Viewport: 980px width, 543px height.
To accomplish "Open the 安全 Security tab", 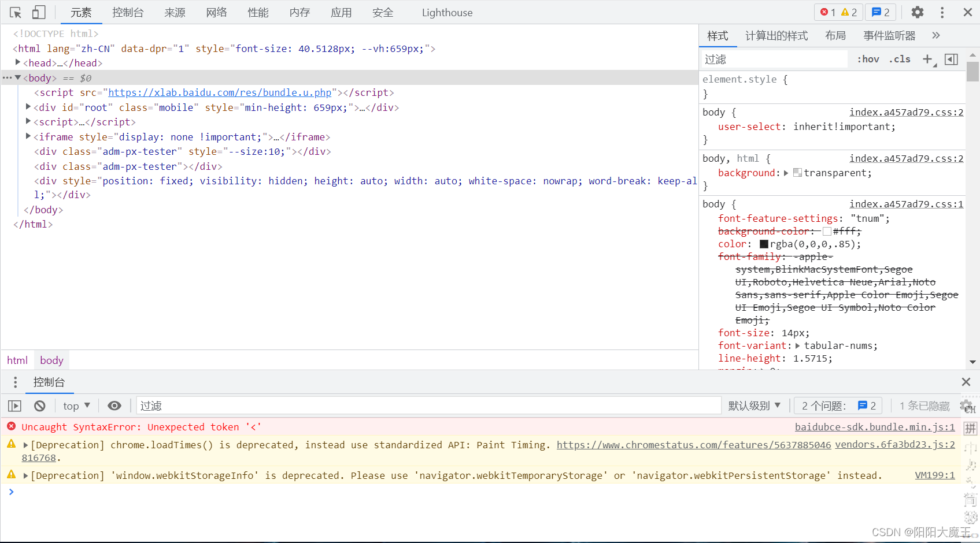I will click(x=383, y=12).
